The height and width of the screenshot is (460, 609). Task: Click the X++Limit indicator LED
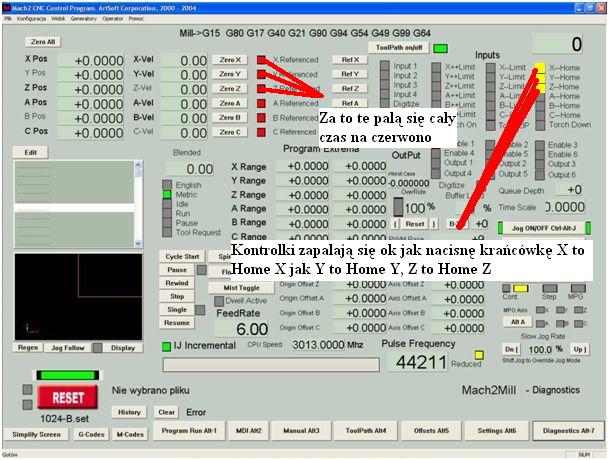click(436, 67)
